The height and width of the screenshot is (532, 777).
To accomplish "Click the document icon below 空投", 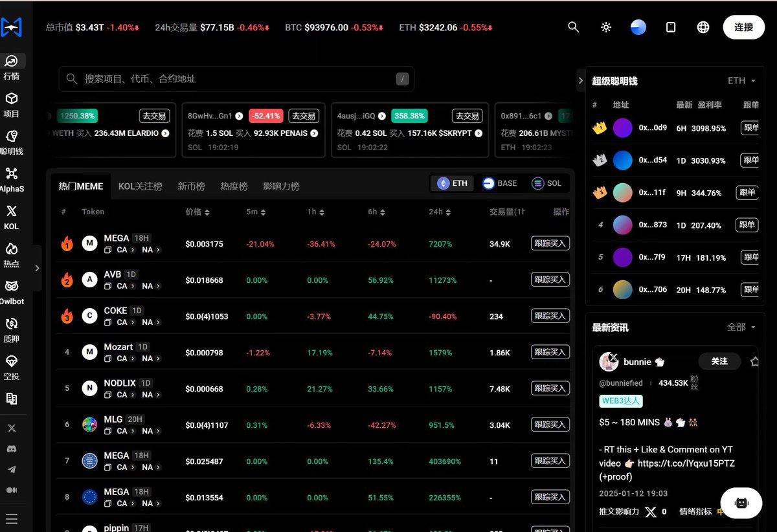I will 12,399.
